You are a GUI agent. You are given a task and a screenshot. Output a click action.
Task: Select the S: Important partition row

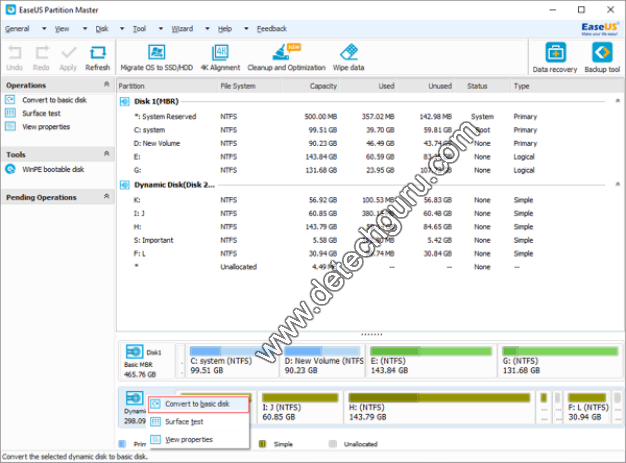click(x=369, y=240)
